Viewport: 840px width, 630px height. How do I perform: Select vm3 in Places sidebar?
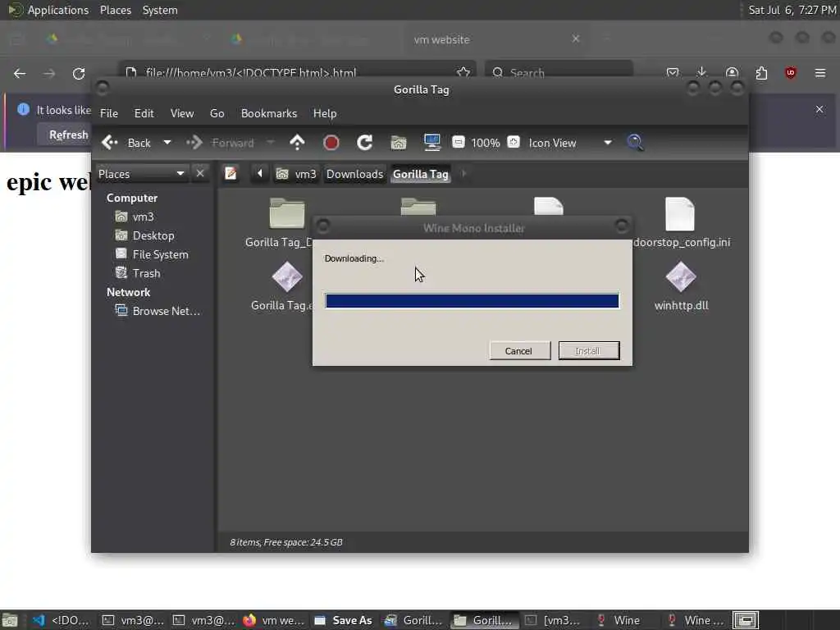coord(135,217)
